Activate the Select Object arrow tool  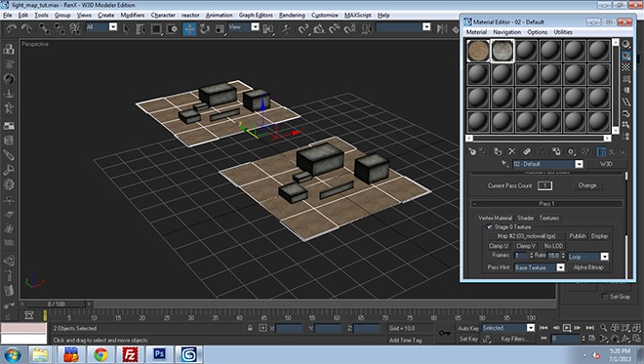click(126, 28)
